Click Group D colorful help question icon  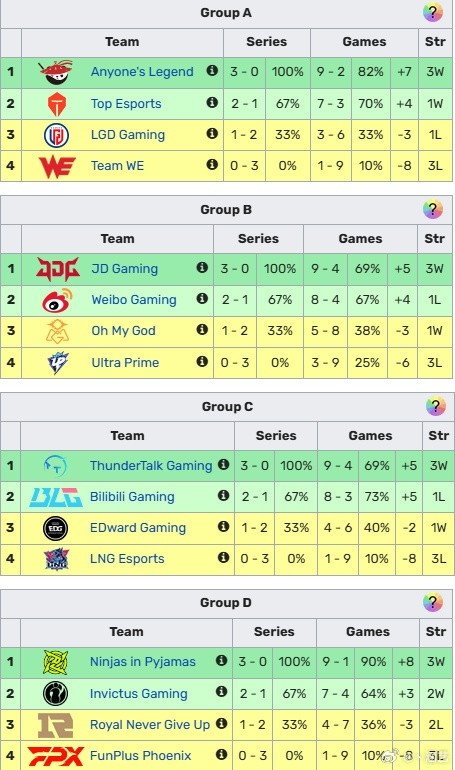(x=432, y=603)
